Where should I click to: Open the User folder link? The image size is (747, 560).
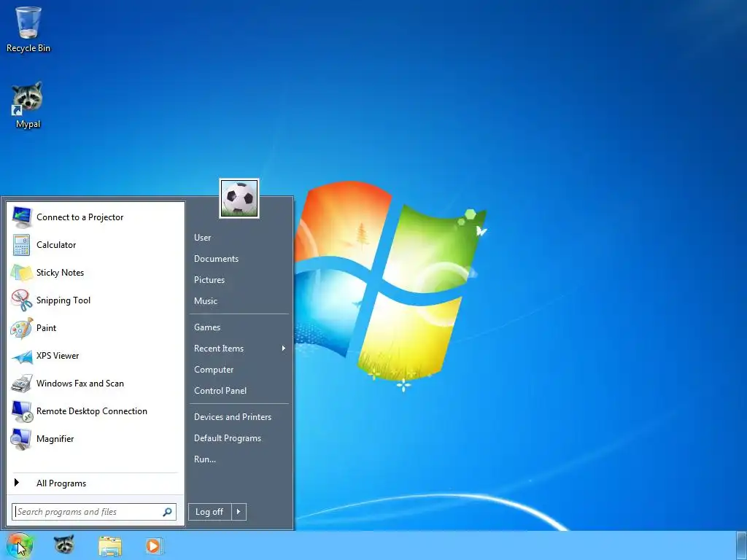click(203, 238)
